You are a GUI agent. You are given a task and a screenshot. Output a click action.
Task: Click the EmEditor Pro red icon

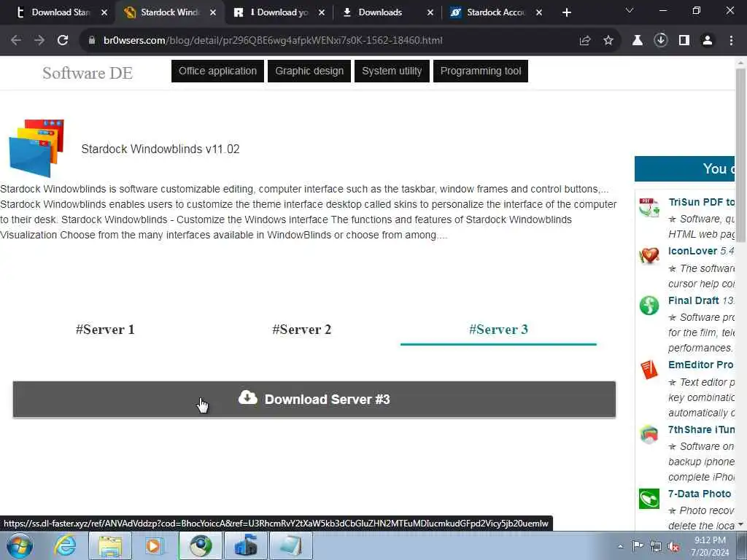click(x=649, y=370)
